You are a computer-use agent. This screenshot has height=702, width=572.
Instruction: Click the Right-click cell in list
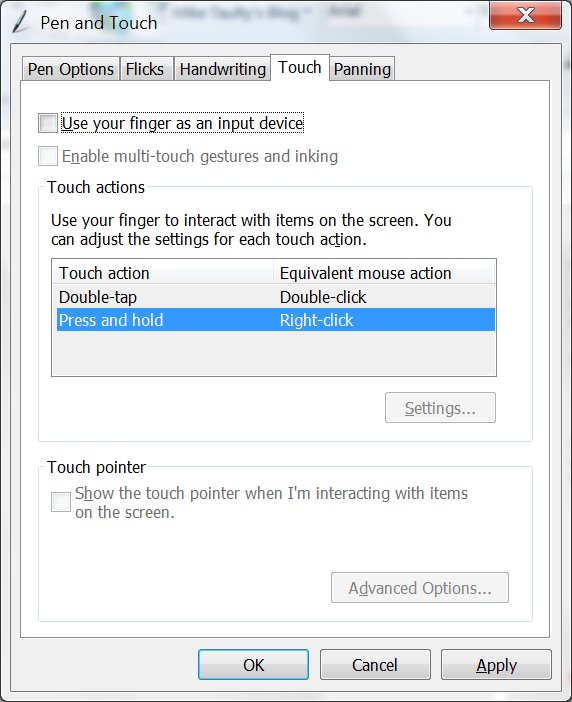[316, 320]
